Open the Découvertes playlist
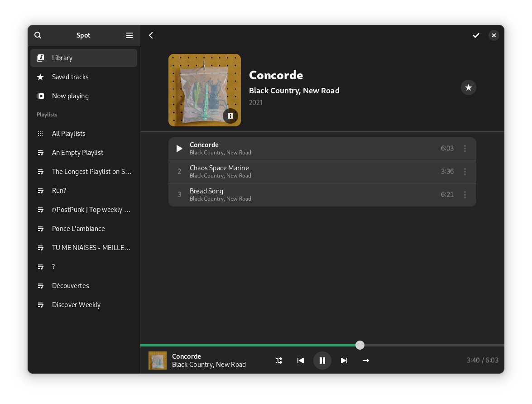Image resolution: width=532 pixels, height=404 pixels. pyautogui.click(x=71, y=286)
